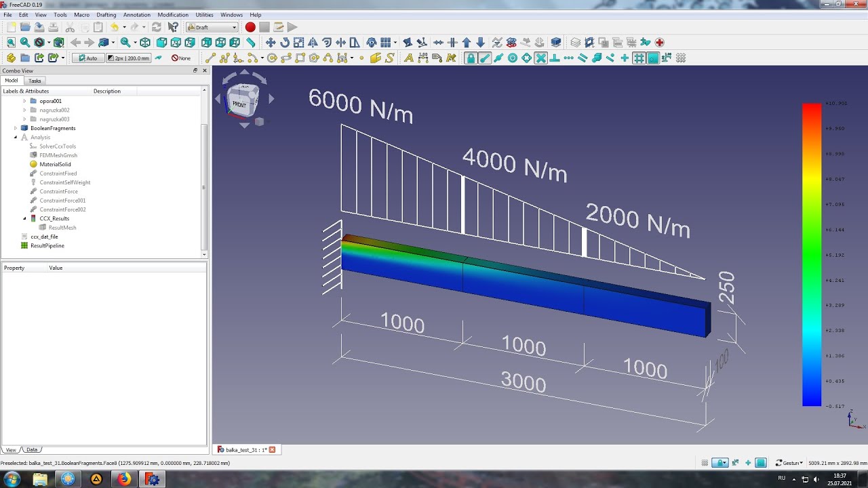Open the Utilities menu
The image size is (868, 488).
(x=204, y=14)
